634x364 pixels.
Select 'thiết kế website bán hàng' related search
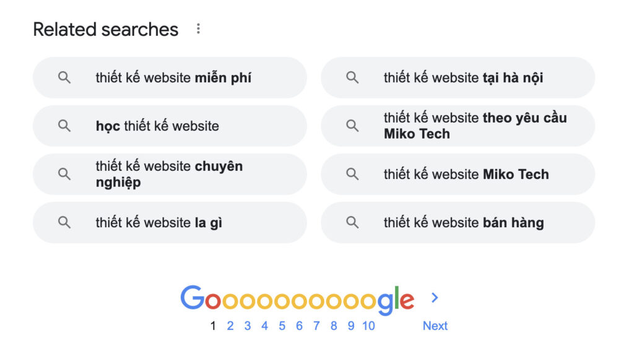(x=463, y=223)
